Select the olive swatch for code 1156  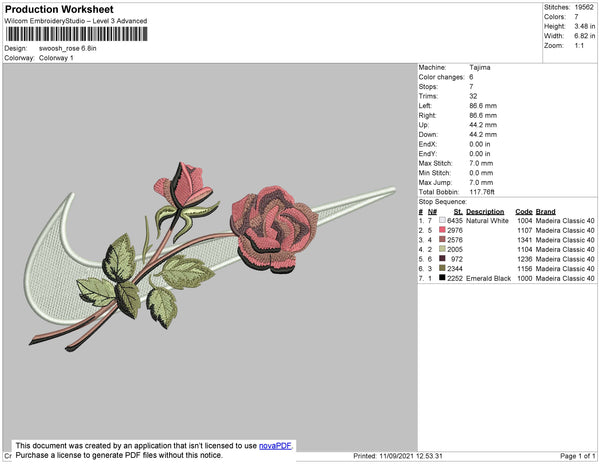[x=442, y=268]
